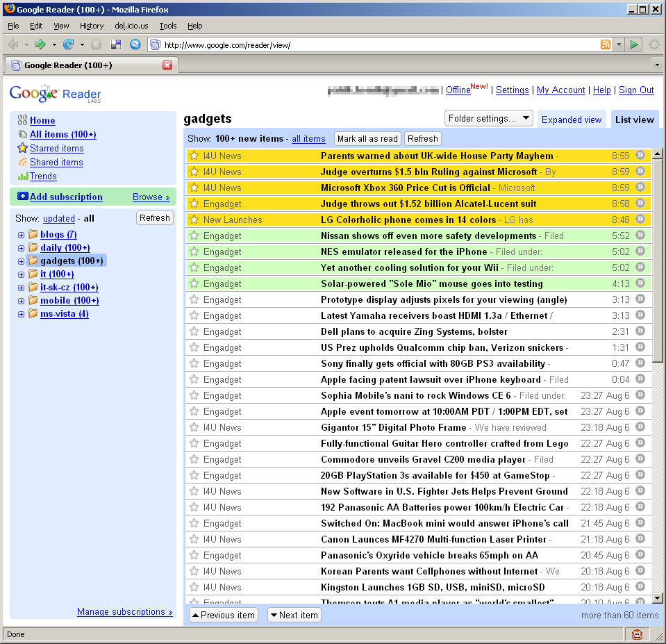
Task: Expand the gadgets folder tree node
Action: point(22,261)
